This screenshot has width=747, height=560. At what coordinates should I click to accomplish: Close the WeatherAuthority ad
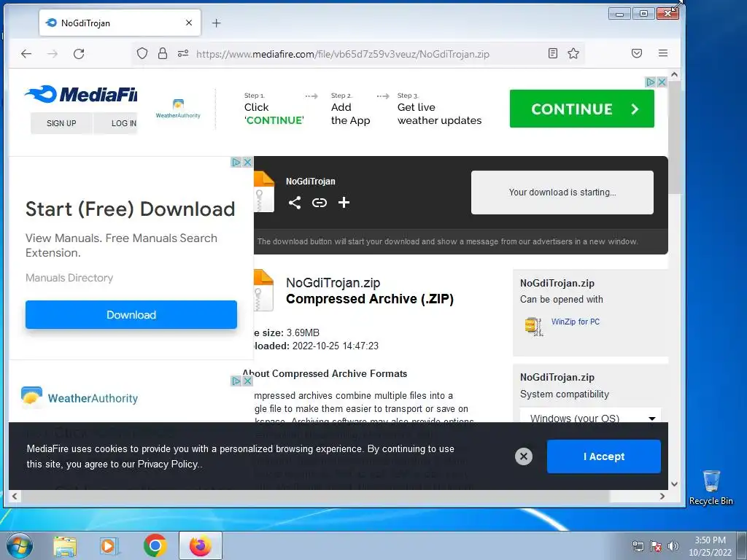point(248,381)
